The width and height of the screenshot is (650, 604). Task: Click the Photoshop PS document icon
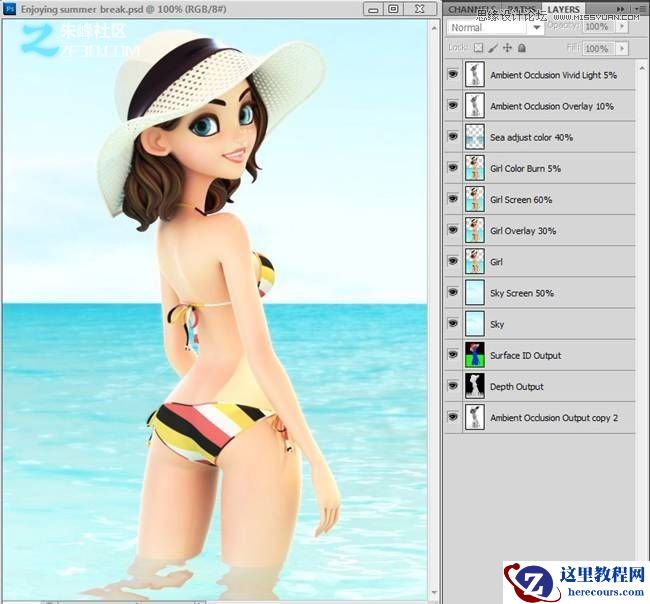click(9, 8)
